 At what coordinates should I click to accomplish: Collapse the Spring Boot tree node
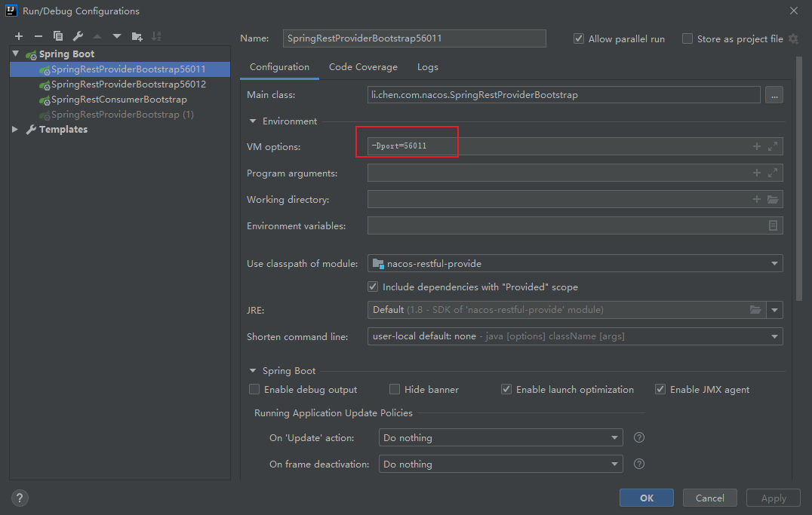point(16,54)
